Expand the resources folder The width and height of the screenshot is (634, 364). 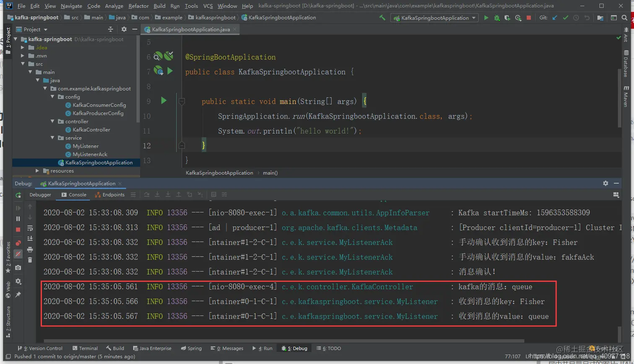(x=37, y=171)
